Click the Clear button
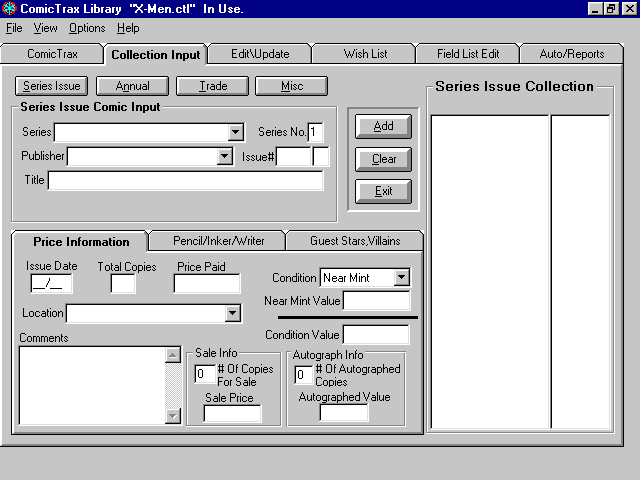640x480 pixels. tap(383, 159)
